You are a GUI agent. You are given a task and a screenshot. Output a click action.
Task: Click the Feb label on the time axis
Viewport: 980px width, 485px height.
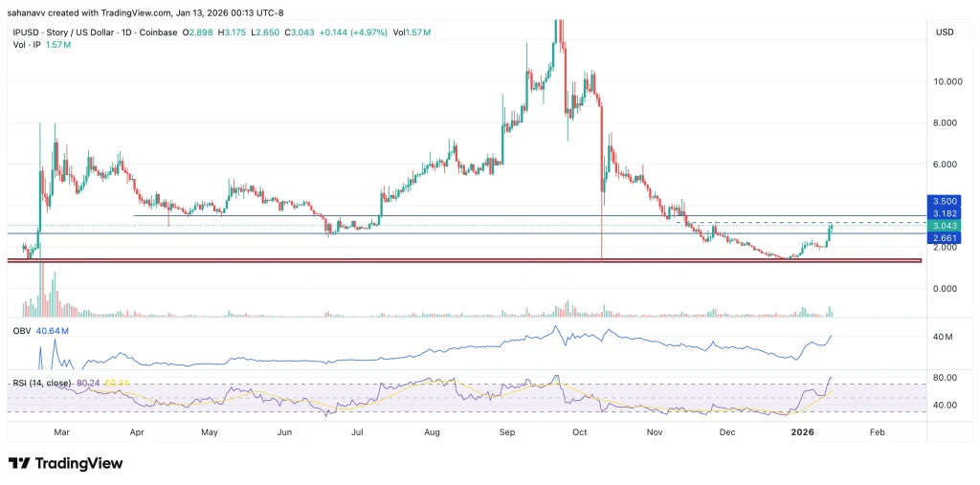(876, 432)
